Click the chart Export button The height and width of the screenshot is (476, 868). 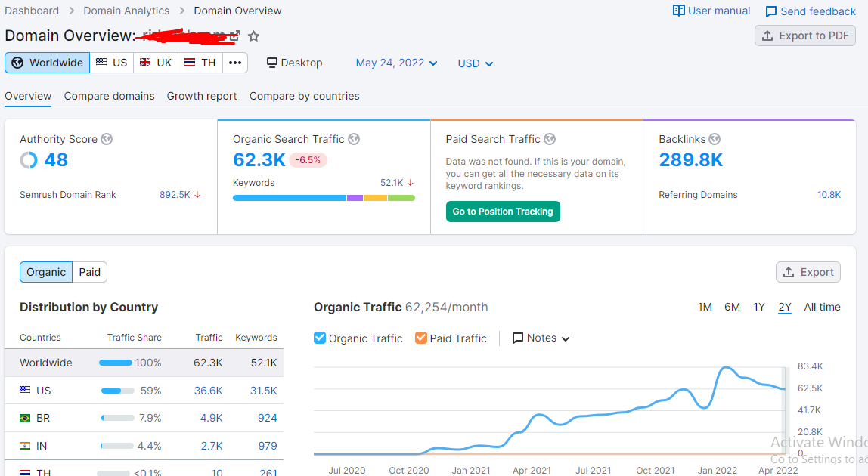[x=808, y=272]
